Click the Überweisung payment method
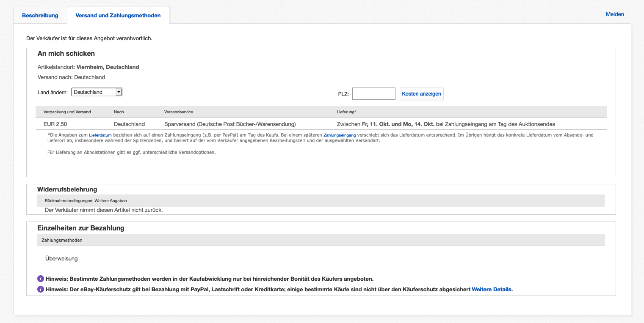Viewport: 644px width, 323px height. point(61,258)
